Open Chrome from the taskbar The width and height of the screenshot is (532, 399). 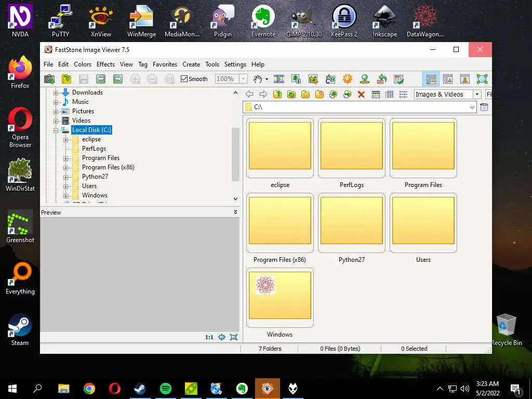coord(89,389)
